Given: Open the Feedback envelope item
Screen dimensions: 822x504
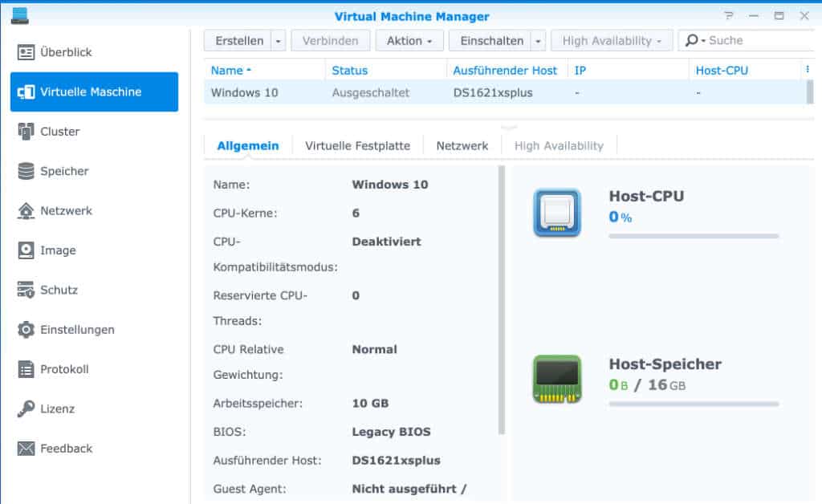Looking at the screenshot, I should point(26,449).
